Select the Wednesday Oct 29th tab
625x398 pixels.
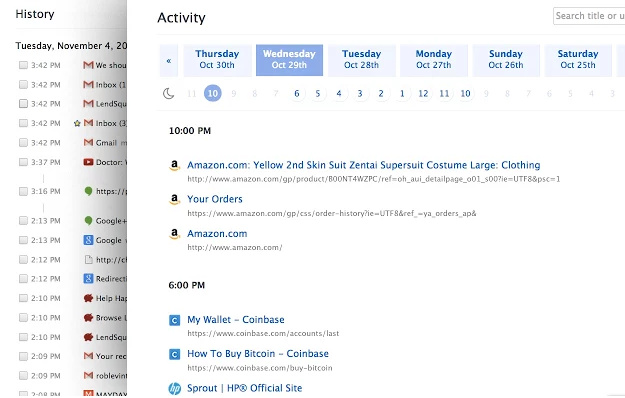tap(289, 61)
